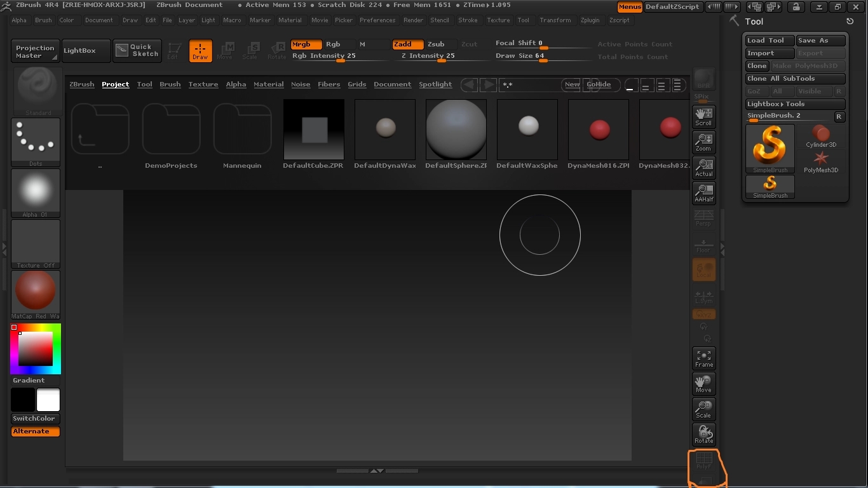Open the Projection Master dropdown
This screenshot has height=488, width=868.
(36, 51)
